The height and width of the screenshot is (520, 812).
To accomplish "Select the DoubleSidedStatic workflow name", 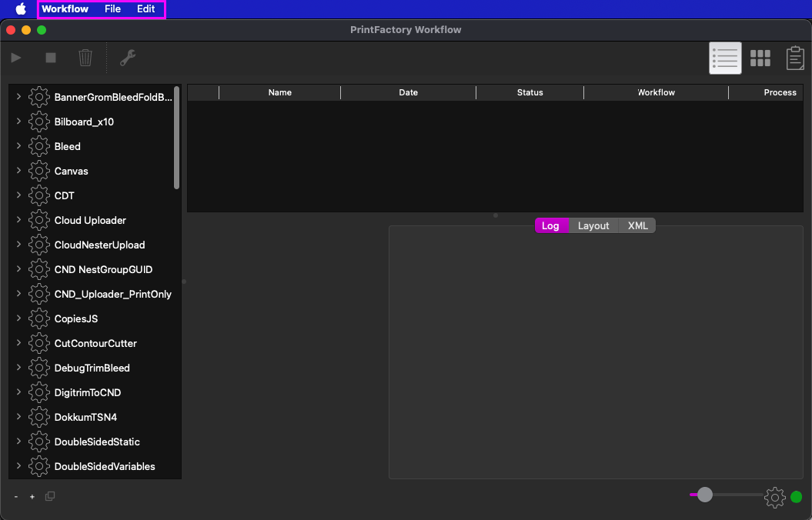I will 97,442.
